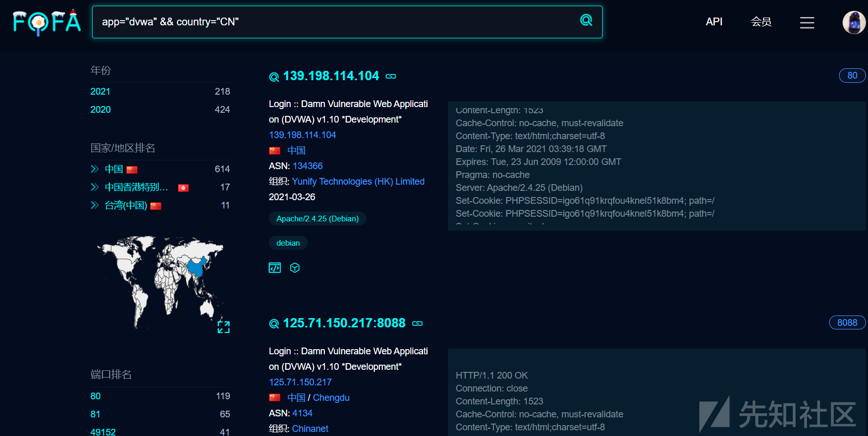Open the cube asset icon
The width and height of the screenshot is (868, 436).
[x=295, y=267]
